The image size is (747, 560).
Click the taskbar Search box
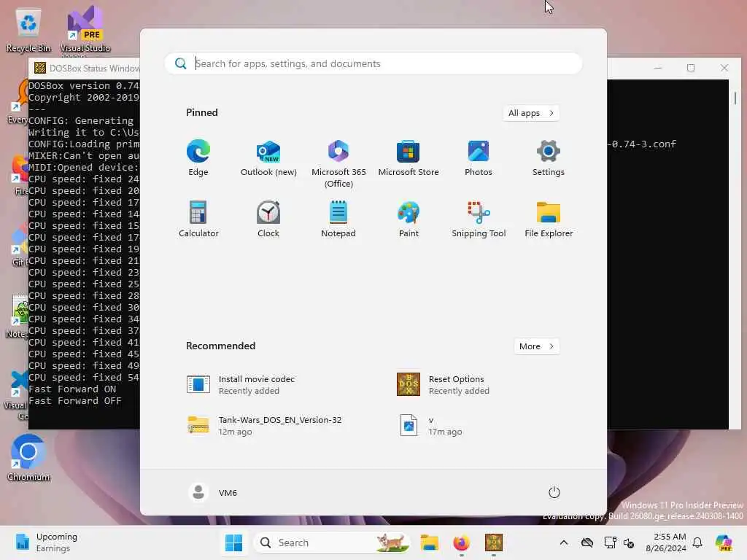[x=332, y=542]
